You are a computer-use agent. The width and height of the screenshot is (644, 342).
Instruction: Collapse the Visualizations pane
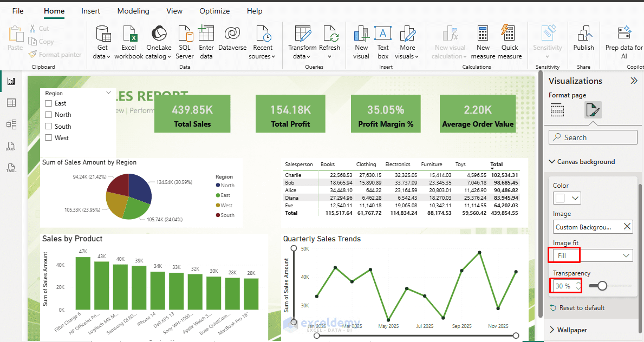[x=634, y=81]
